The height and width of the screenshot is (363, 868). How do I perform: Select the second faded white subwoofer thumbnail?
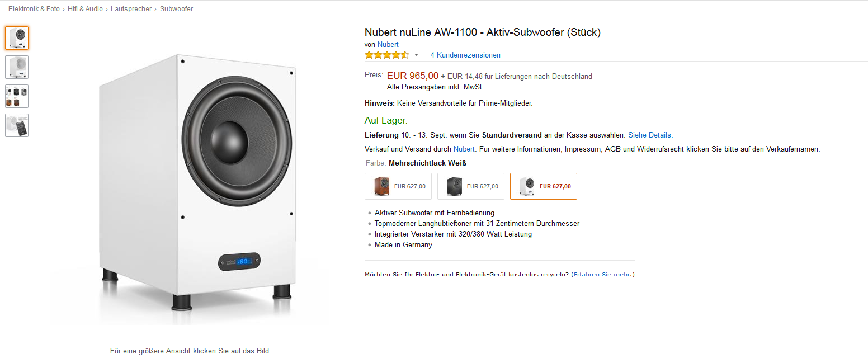[x=17, y=67]
